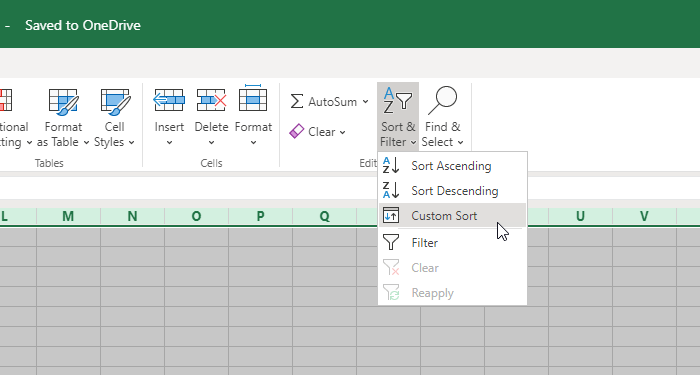The image size is (700, 375).
Task: Click the Conditional Formatting dropdown arrow
Action: click(29, 142)
